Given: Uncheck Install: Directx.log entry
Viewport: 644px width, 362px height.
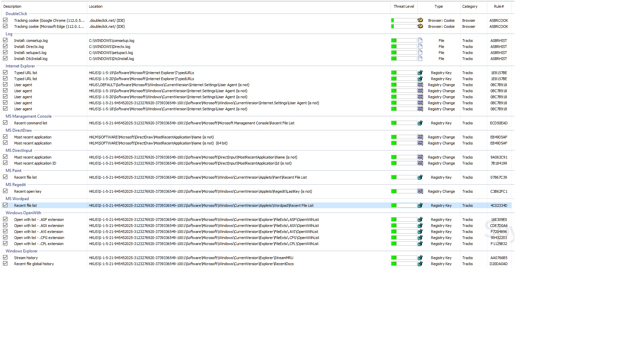Looking at the screenshot, I should 5,47.
